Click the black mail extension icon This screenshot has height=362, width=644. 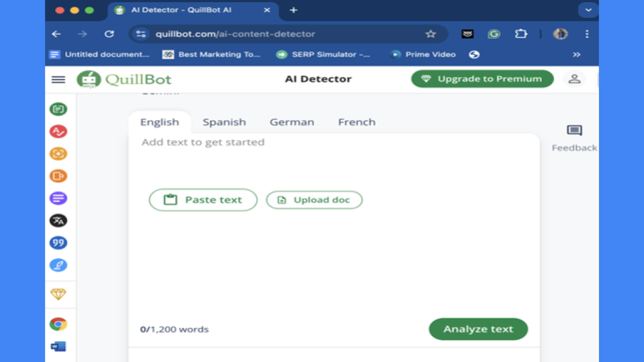click(468, 34)
